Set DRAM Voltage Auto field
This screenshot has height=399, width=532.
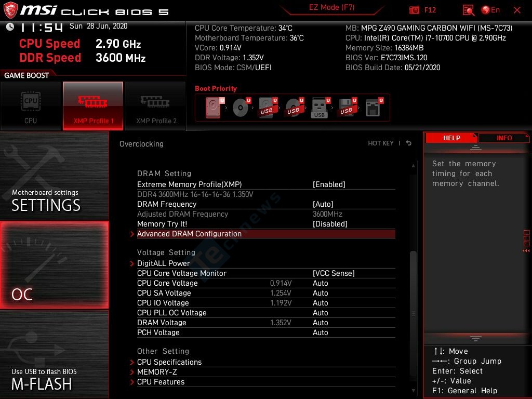320,322
